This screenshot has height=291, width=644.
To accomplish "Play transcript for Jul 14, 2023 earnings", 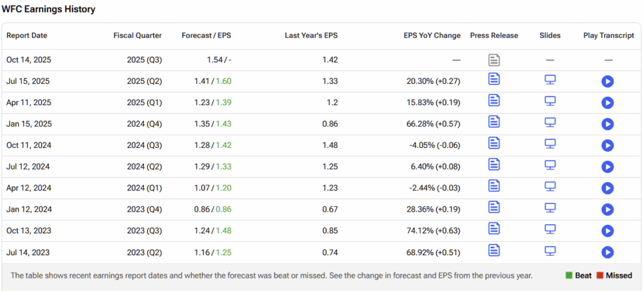I will click(x=608, y=253).
